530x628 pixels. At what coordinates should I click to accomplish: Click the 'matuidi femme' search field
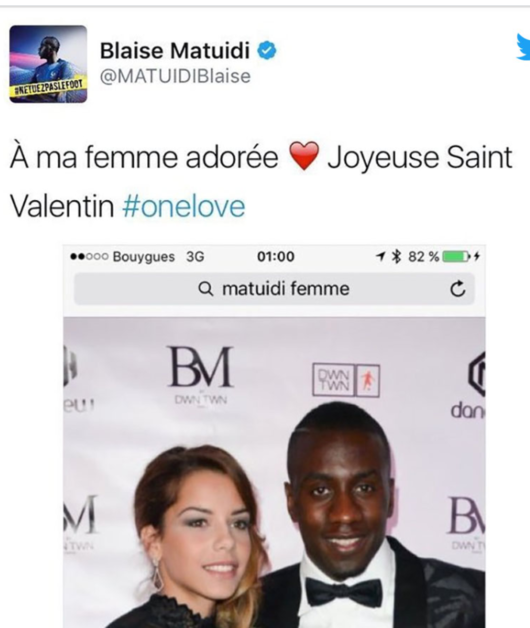(x=274, y=289)
